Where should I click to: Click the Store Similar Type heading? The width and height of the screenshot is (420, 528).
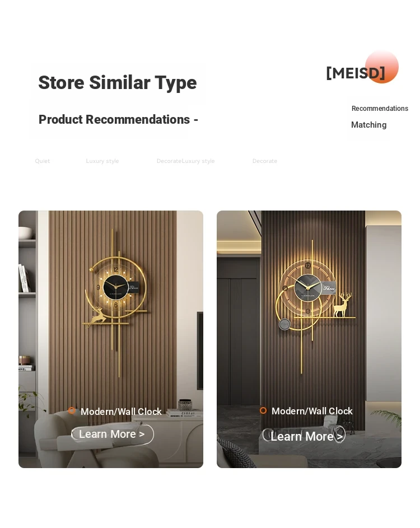coord(118,83)
